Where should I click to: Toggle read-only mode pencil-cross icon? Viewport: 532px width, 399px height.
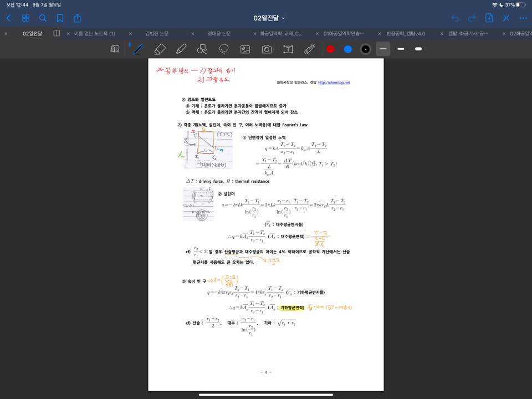506,18
